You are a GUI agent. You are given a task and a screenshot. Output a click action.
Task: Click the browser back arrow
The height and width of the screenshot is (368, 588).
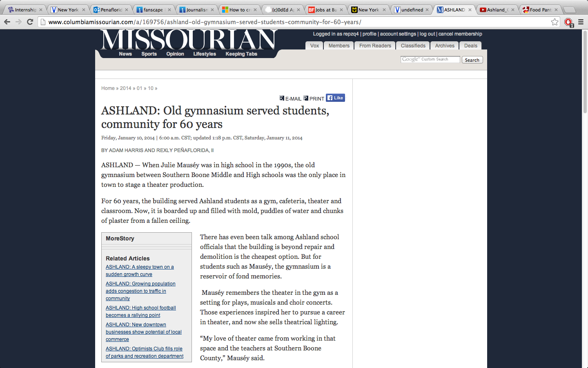coord(7,22)
